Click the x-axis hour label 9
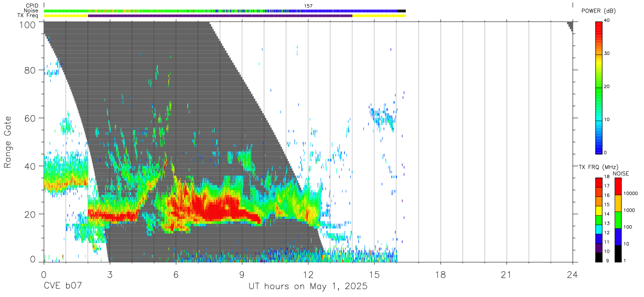This screenshot has height=297, width=644. tap(242, 274)
